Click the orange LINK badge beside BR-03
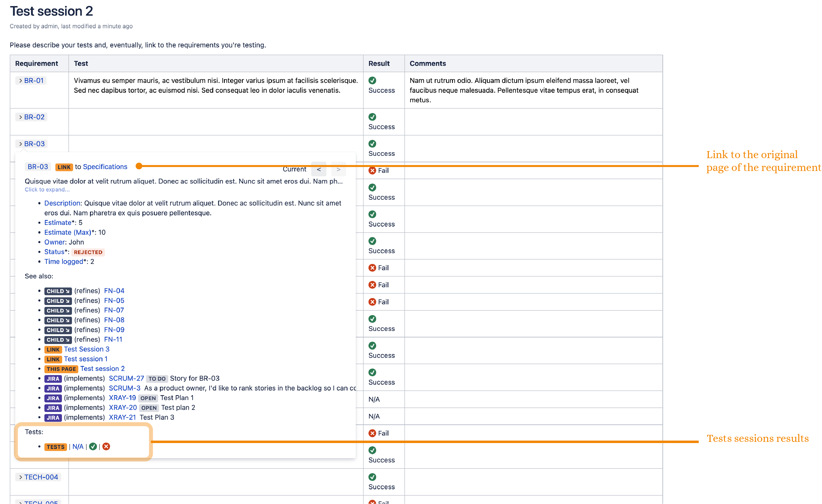The width and height of the screenshot is (822, 504). point(64,167)
